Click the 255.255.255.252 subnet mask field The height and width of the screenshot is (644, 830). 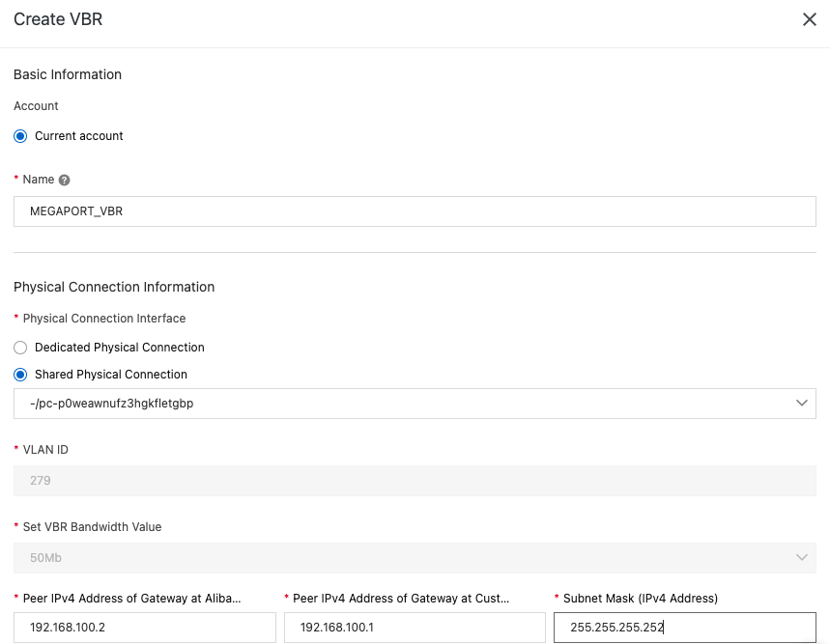(x=684, y=628)
